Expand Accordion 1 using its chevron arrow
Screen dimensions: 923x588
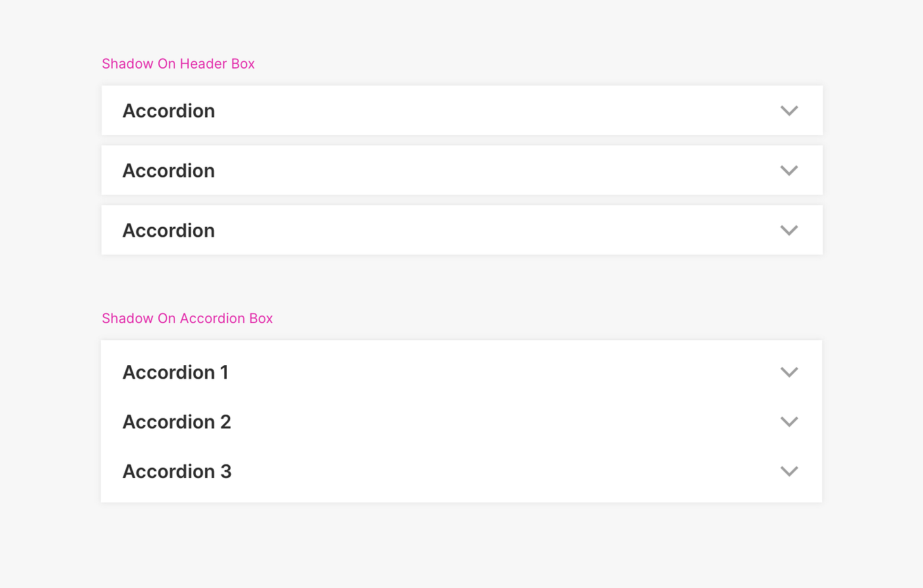(789, 372)
